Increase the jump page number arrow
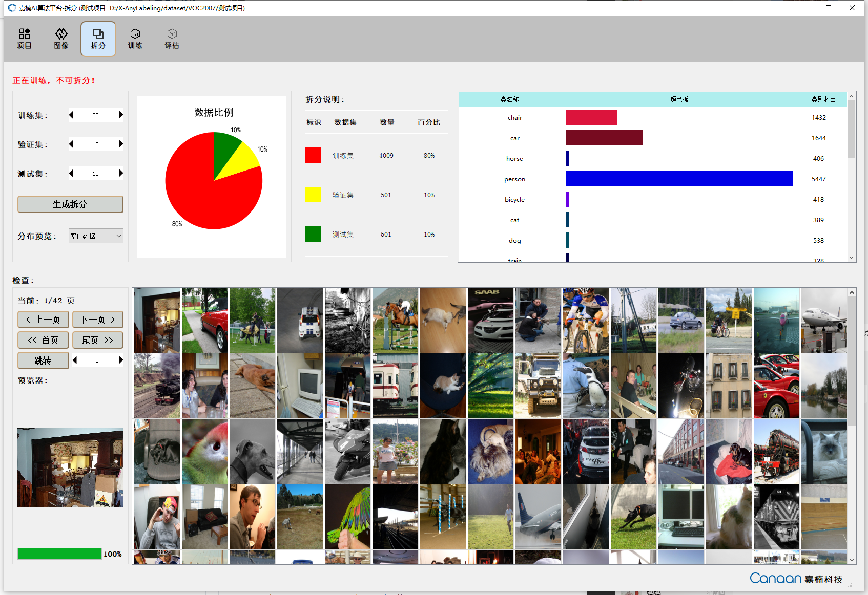Viewport: 868px width, 595px height. click(x=121, y=360)
